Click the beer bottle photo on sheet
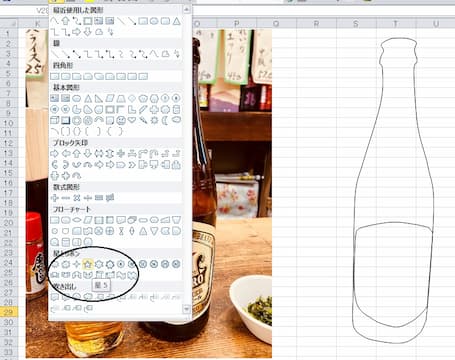The image size is (455, 360). (232, 193)
